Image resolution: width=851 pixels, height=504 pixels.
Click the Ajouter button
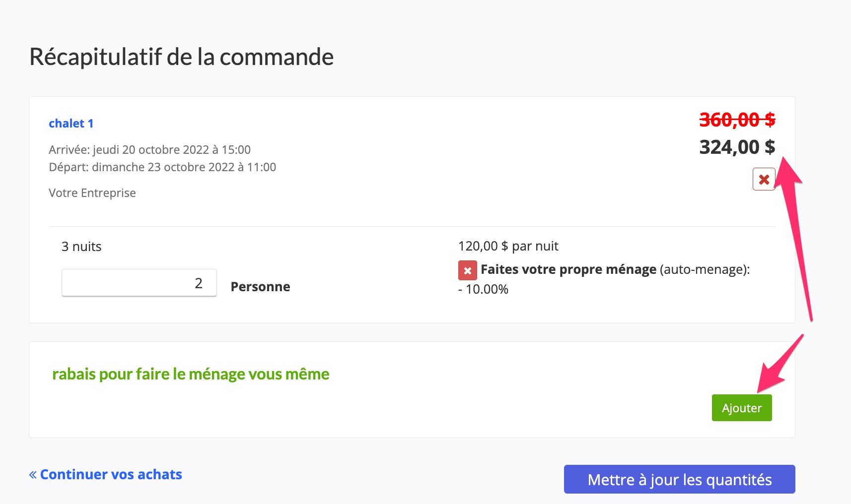coord(741,408)
